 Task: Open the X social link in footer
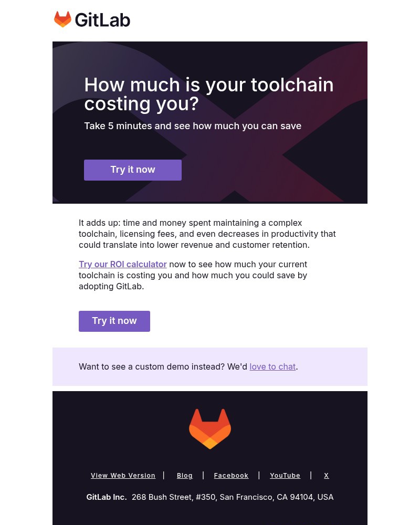(x=326, y=475)
